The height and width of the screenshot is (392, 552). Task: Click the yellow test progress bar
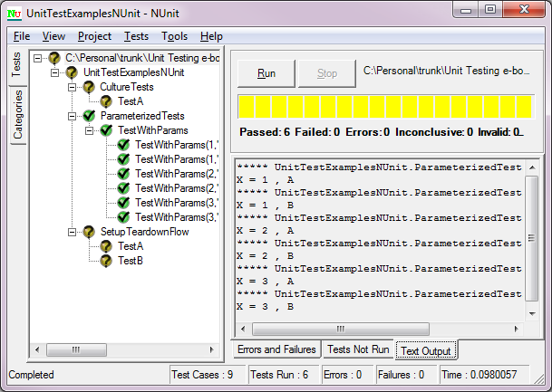[386, 107]
